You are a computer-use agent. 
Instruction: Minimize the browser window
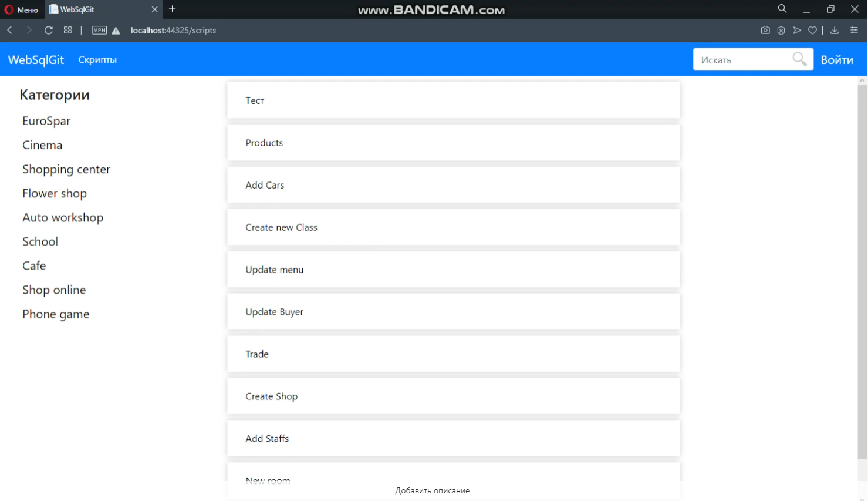(x=806, y=9)
